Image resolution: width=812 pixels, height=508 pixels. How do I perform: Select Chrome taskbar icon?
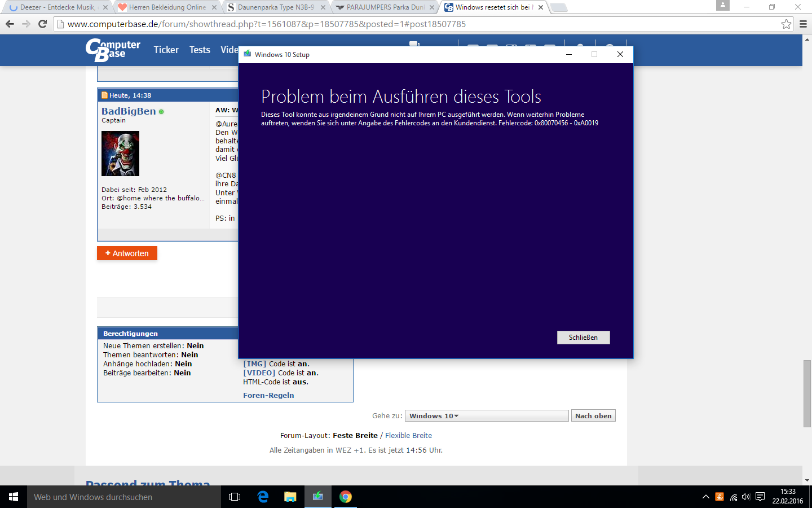click(x=346, y=497)
